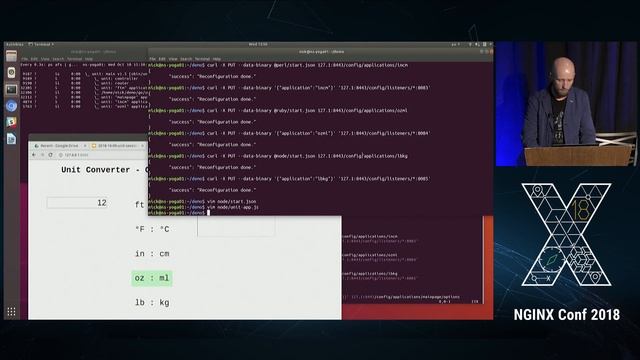Open the clock calendar in top bar

[x=258, y=44]
